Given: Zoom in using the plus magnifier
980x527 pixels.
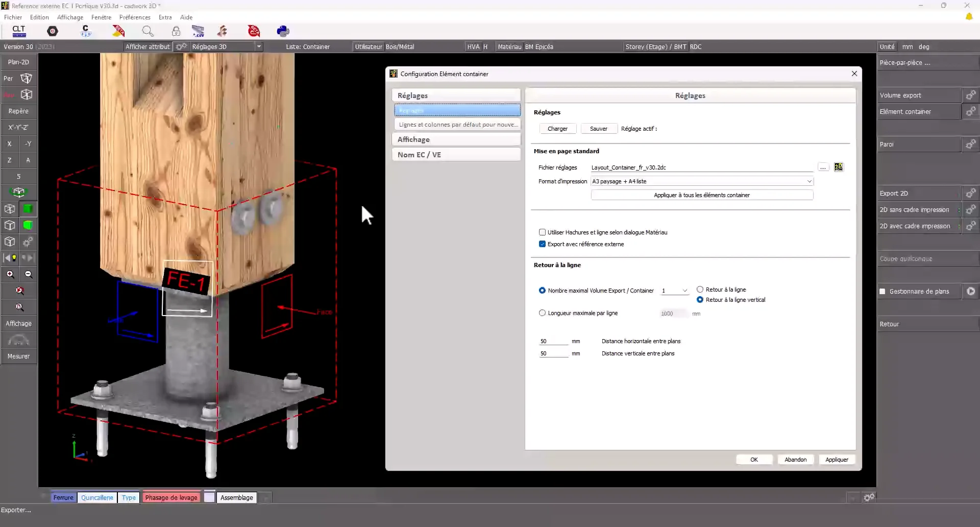Looking at the screenshot, I should pyautogui.click(x=10, y=274).
